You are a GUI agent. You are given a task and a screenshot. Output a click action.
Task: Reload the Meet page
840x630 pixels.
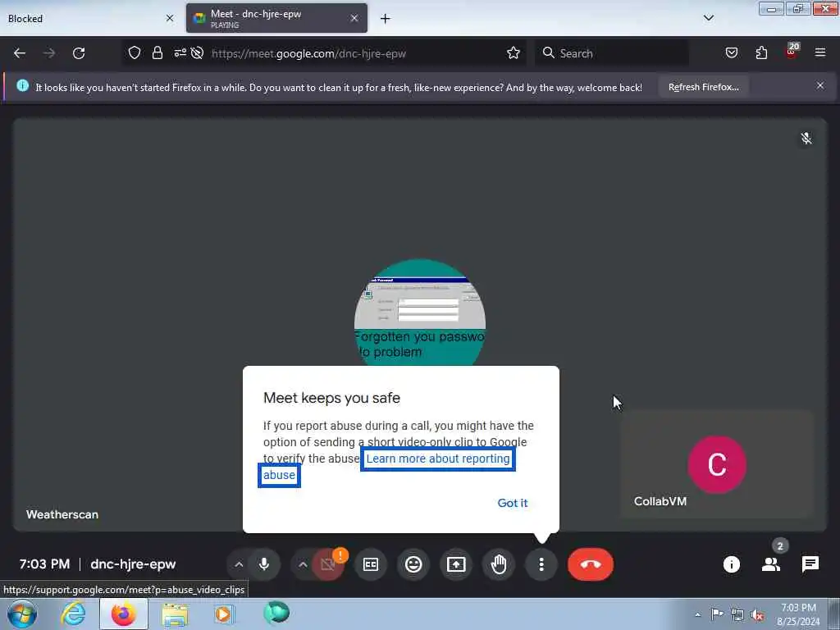tap(79, 53)
